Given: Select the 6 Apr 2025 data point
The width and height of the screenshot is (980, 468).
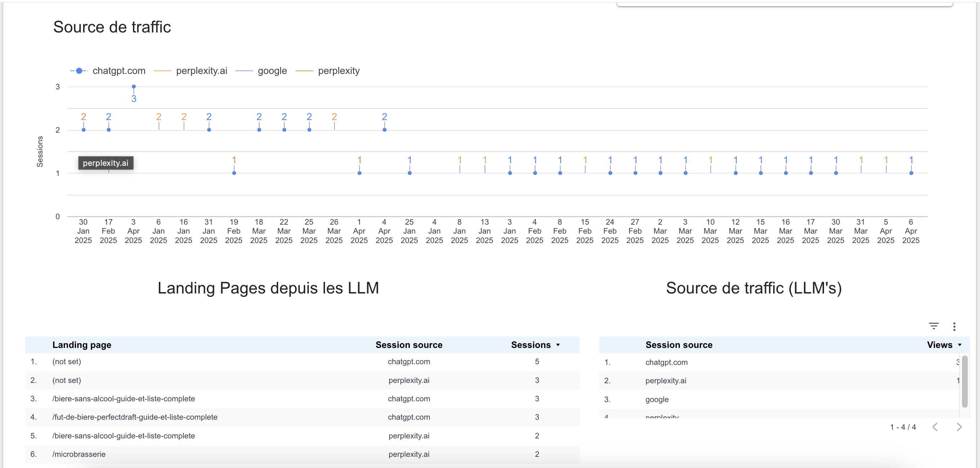Looking at the screenshot, I should click(x=911, y=173).
